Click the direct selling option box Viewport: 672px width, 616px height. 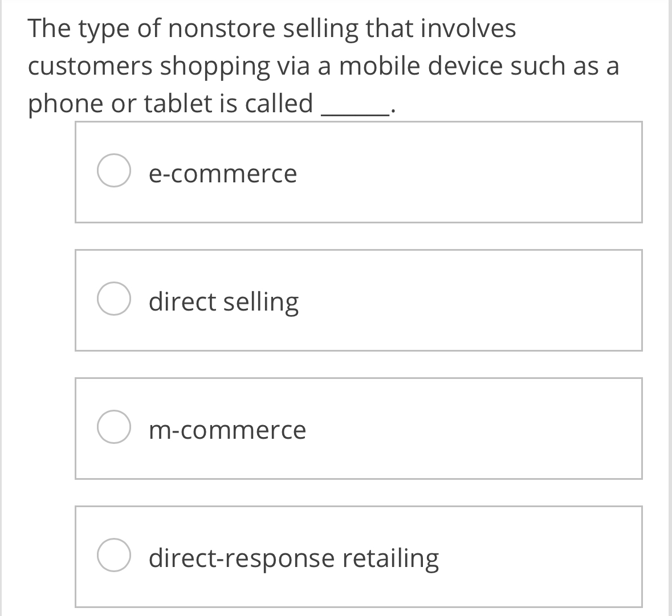click(x=359, y=300)
